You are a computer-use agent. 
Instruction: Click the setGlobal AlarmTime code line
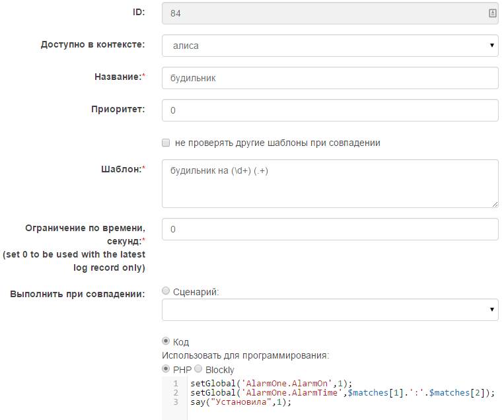point(342,392)
